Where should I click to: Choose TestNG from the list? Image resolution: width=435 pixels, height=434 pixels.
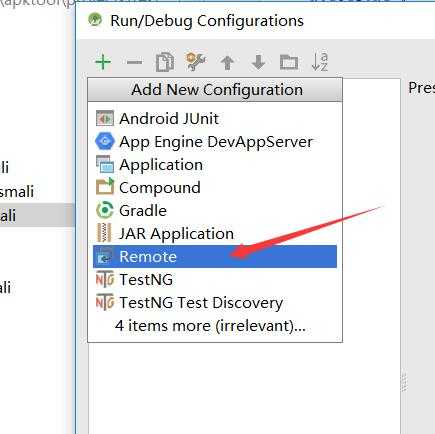pyautogui.click(x=215, y=279)
